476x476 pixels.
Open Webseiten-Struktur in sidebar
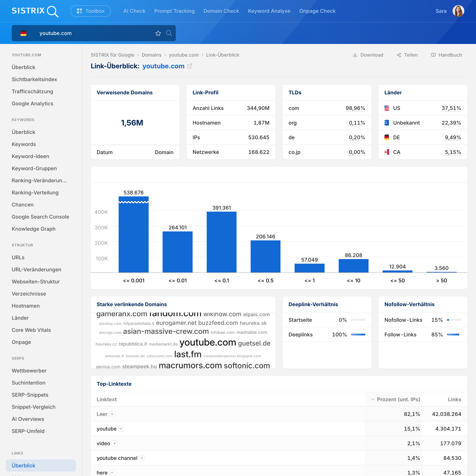[x=36, y=281]
